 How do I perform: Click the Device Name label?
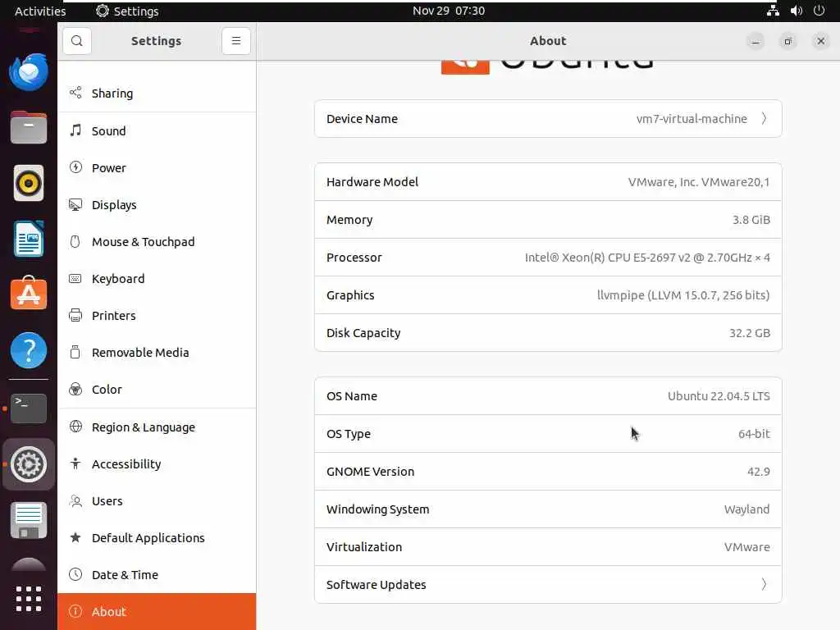coord(362,119)
